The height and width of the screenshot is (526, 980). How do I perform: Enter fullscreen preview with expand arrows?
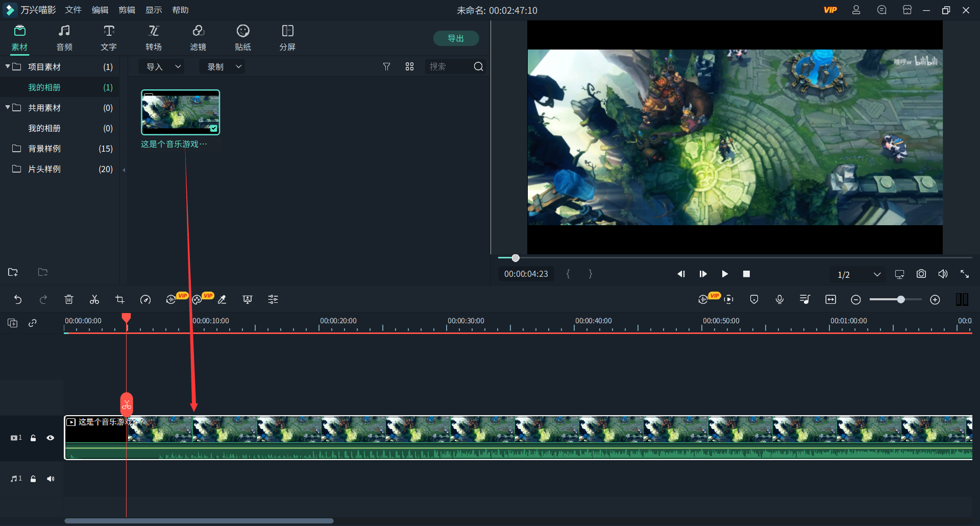click(965, 274)
